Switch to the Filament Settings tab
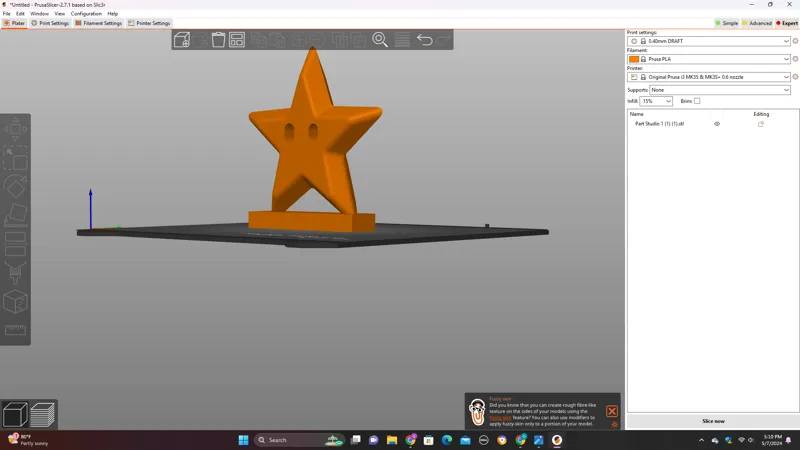The height and width of the screenshot is (450, 800). (x=98, y=23)
